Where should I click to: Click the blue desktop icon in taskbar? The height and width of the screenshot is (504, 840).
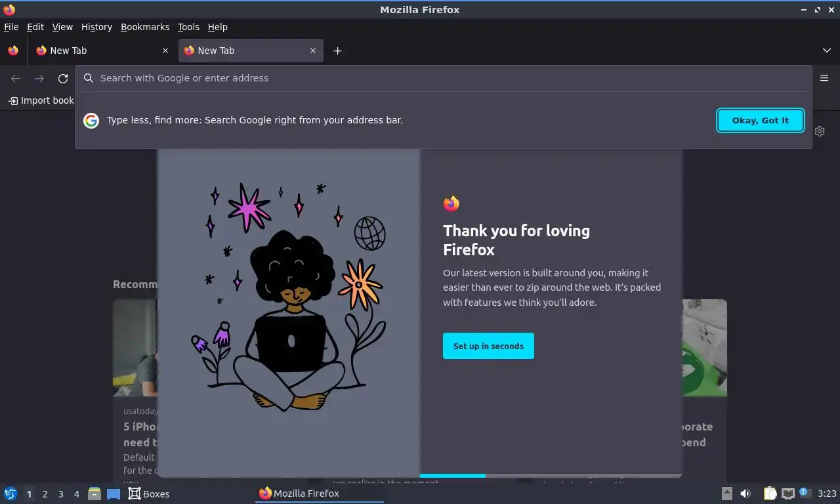114,494
